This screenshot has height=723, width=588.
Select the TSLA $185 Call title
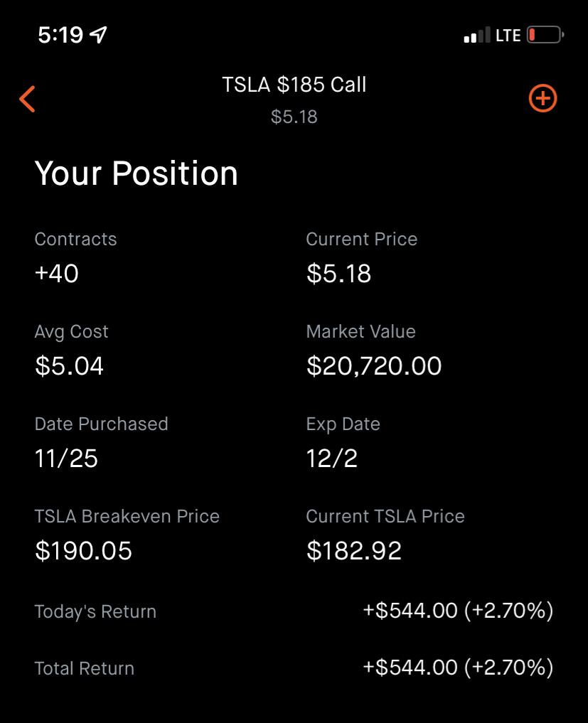coord(294,85)
